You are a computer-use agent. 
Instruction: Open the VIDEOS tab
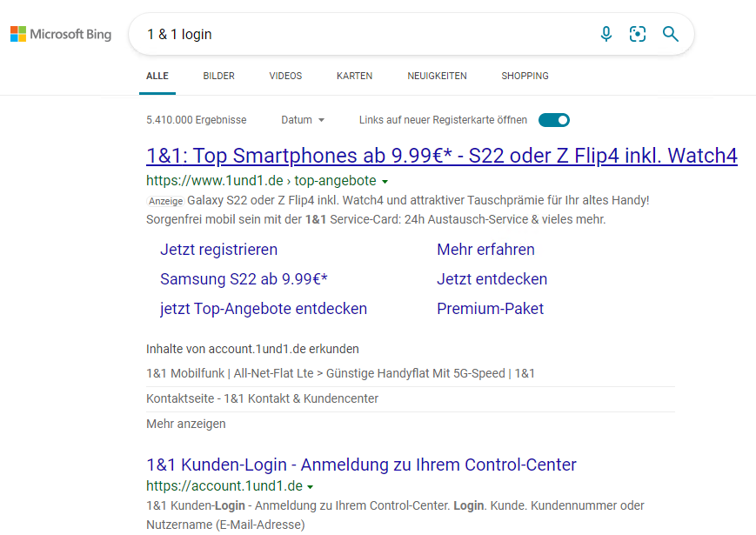tap(285, 77)
